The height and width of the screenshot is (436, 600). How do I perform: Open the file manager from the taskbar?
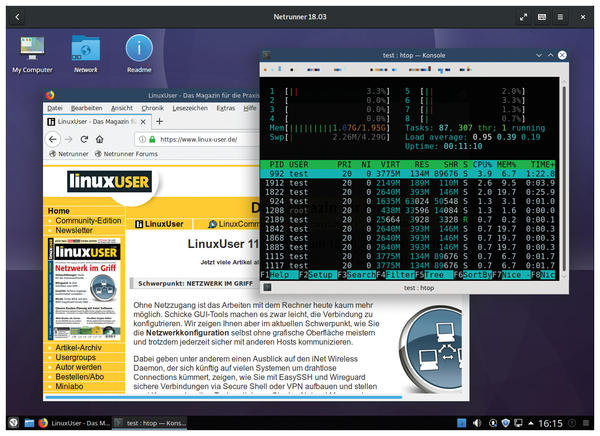click(29, 423)
